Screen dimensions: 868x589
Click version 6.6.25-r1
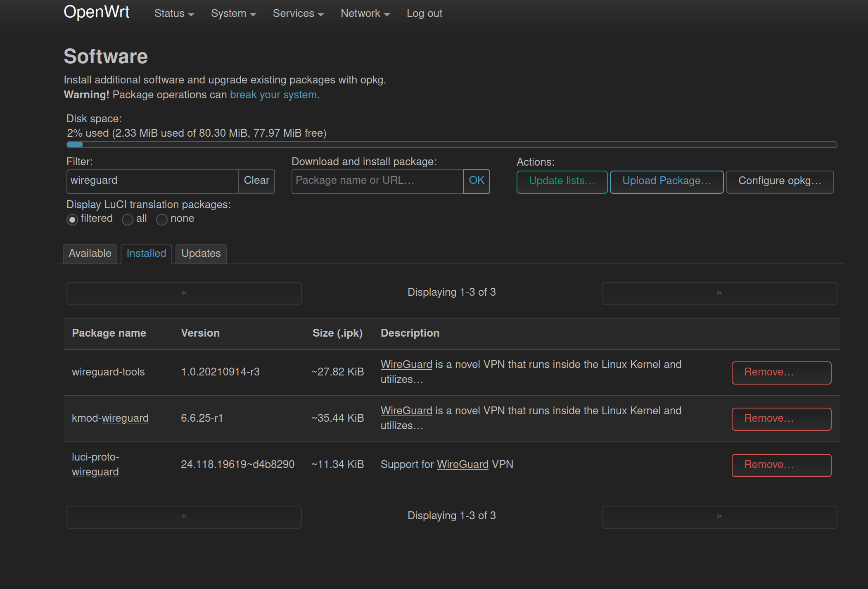coord(202,418)
